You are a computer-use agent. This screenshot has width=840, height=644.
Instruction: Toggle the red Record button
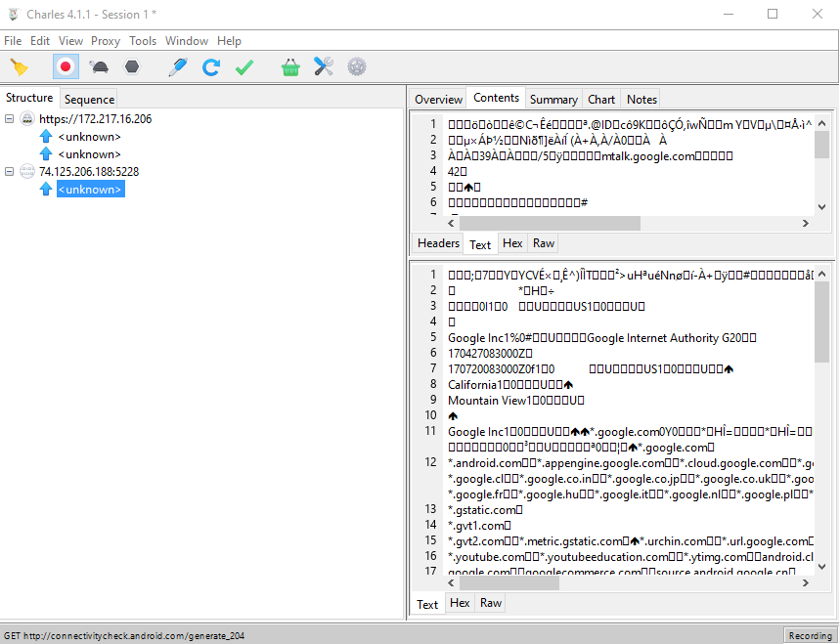click(x=66, y=67)
